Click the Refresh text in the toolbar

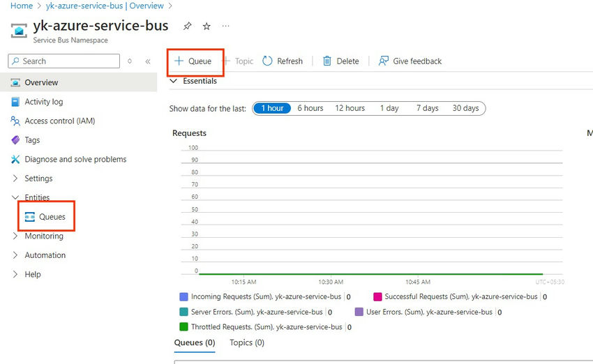[x=290, y=61]
